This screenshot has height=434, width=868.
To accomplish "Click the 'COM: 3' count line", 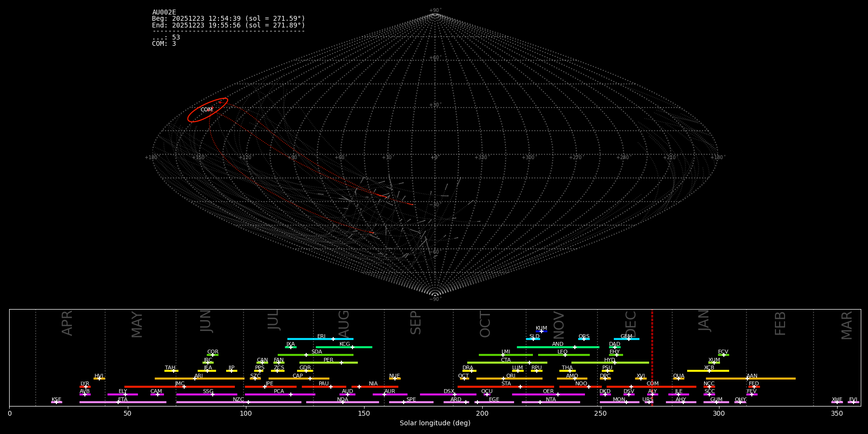I will click(164, 43).
